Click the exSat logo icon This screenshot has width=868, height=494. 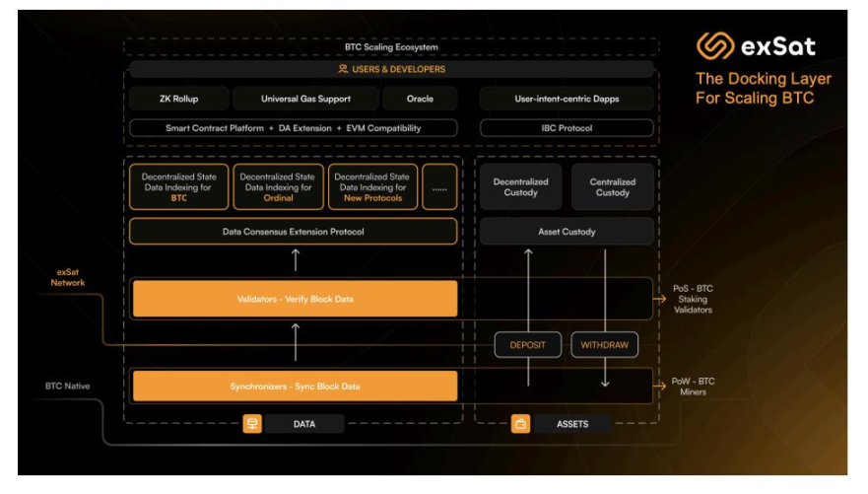coord(715,46)
